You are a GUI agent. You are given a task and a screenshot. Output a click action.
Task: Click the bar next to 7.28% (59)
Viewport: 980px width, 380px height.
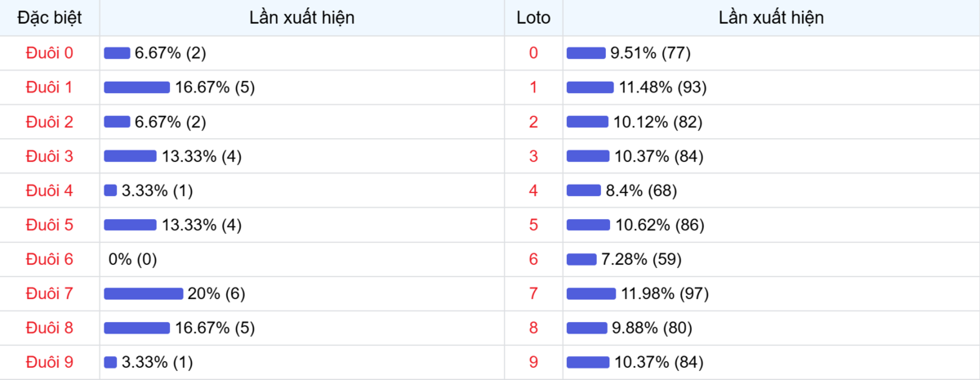tap(581, 259)
